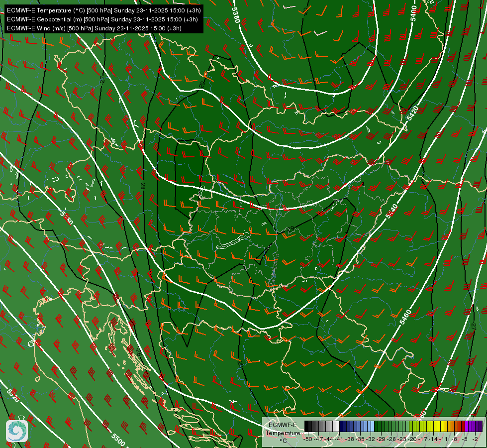487x448 pixels.
Task: Click the 5400 geopotential contour label
Action: tap(413, 13)
